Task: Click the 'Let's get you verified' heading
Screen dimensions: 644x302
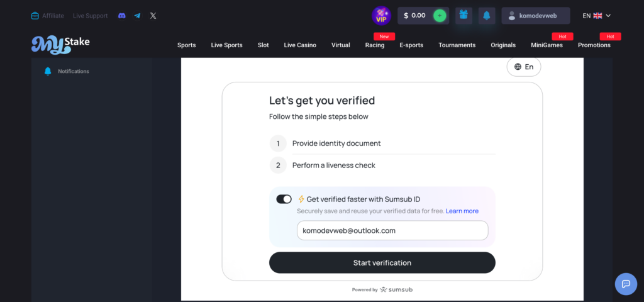Action: [x=322, y=101]
